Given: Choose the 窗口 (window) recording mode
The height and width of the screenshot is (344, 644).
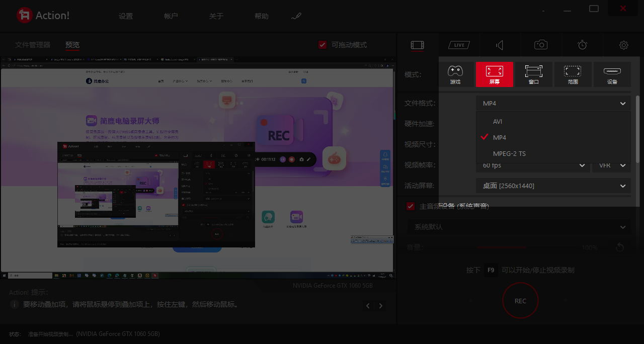Looking at the screenshot, I should [533, 74].
